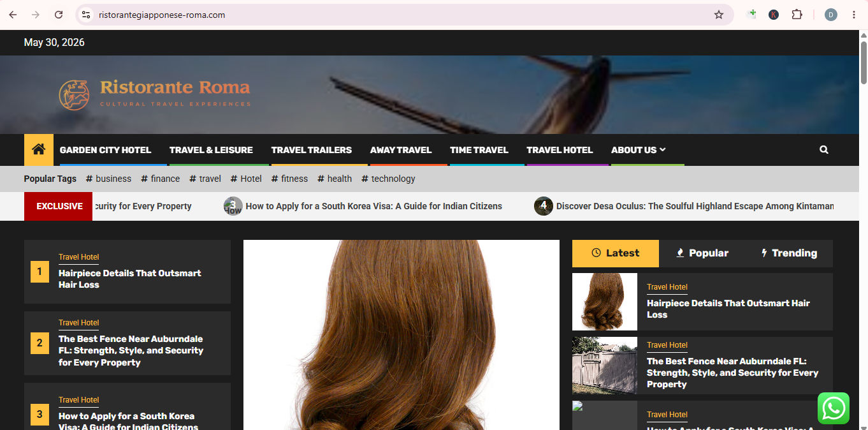The image size is (868, 430).
Task: Open Travel Hotel navigation menu item
Action: tap(560, 150)
